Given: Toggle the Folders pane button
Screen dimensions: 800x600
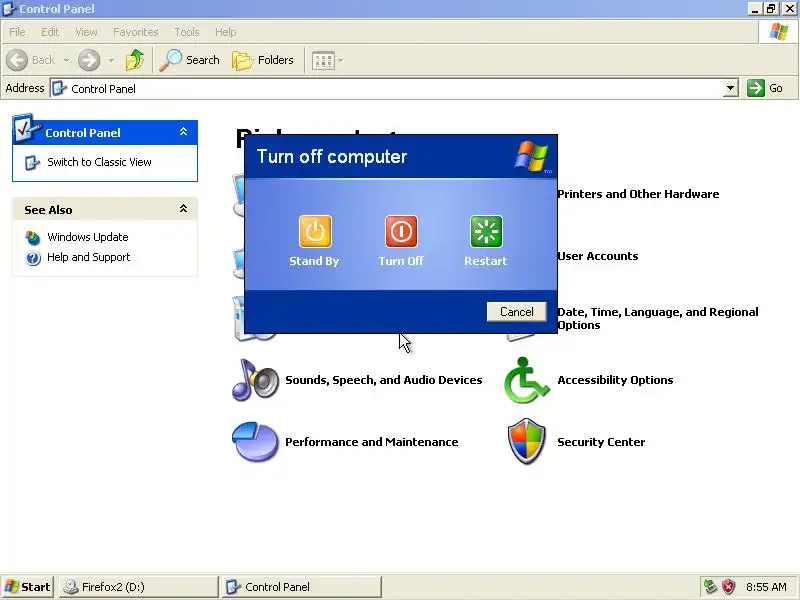Looking at the screenshot, I should [x=263, y=60].
